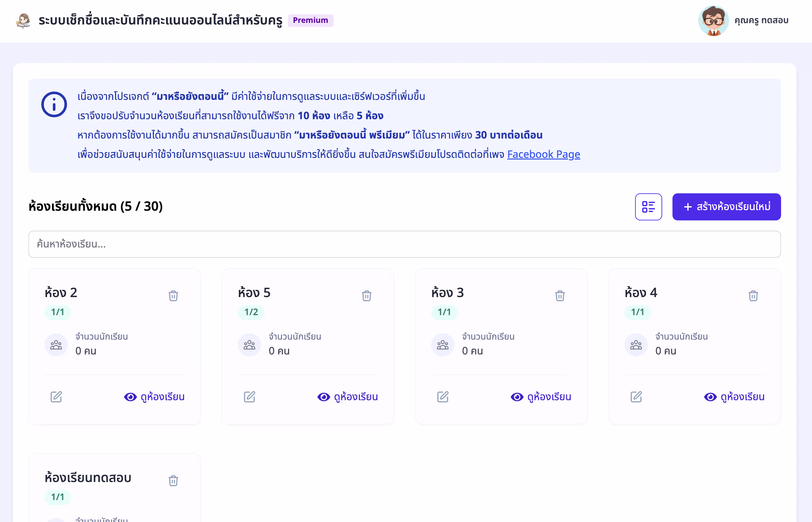This screenshot has height=522, width=812.
Task: Edit ห้อง 2 via the pencil icon
Action: (56, 397)
